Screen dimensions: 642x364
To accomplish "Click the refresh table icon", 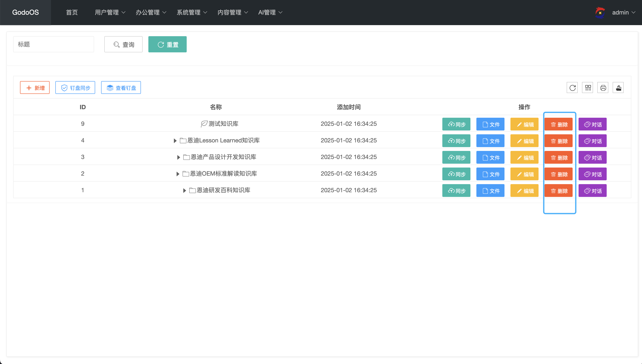I will pyautogui.click(x=572, y=88).
